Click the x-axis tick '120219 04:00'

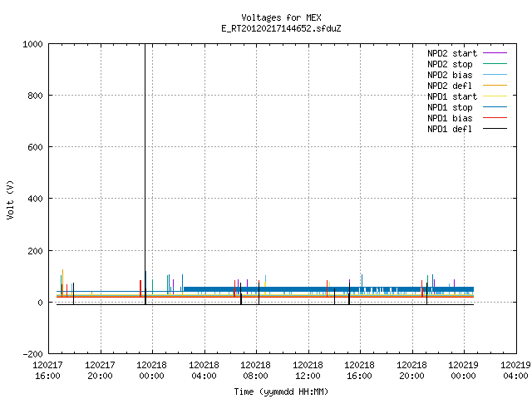[515, 371]
